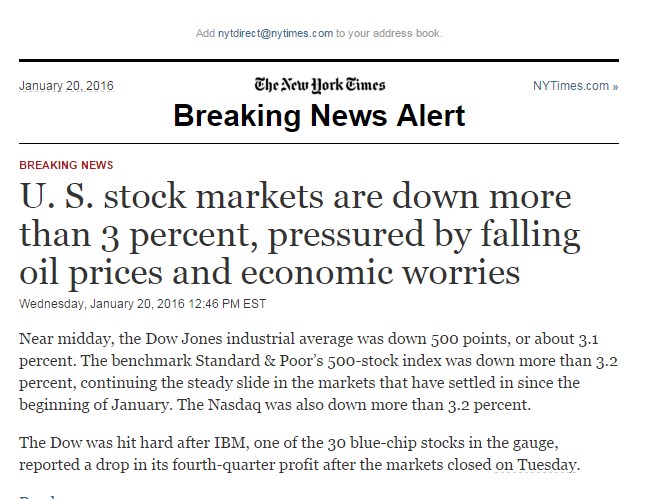The width and height of the screenshot is (649, 499).
Task: Select the red BREAKING NEWS label
Action: 66,165
